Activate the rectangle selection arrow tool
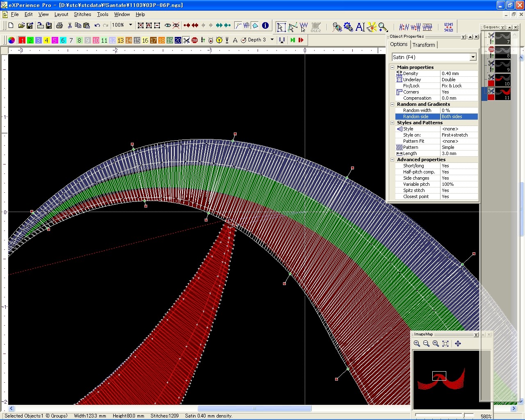 [x=281, y=27]
